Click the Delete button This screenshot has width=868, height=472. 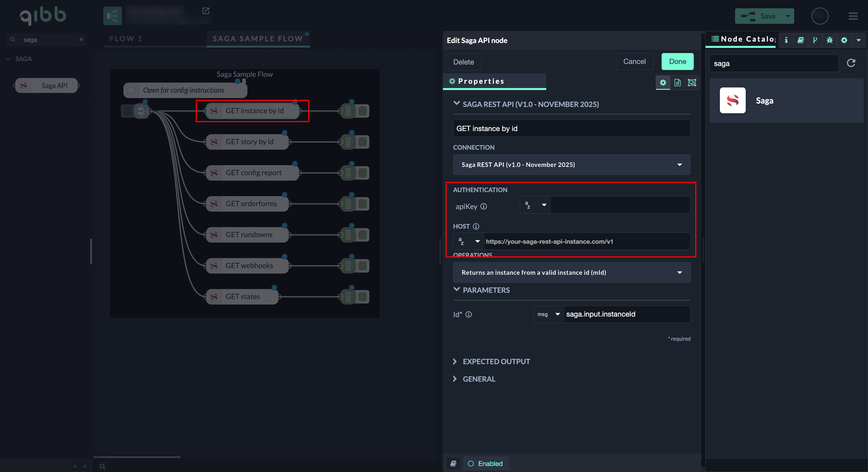point(463,62)
